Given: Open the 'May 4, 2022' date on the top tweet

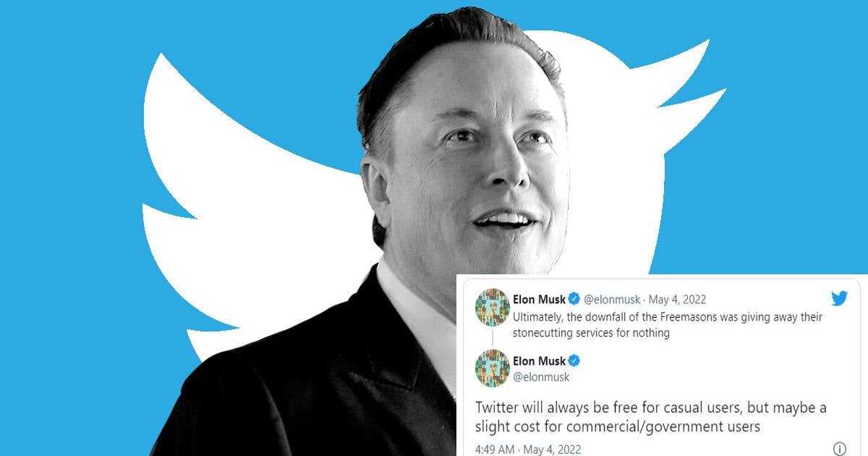Looking at the screenshot, I should [677, 299].
